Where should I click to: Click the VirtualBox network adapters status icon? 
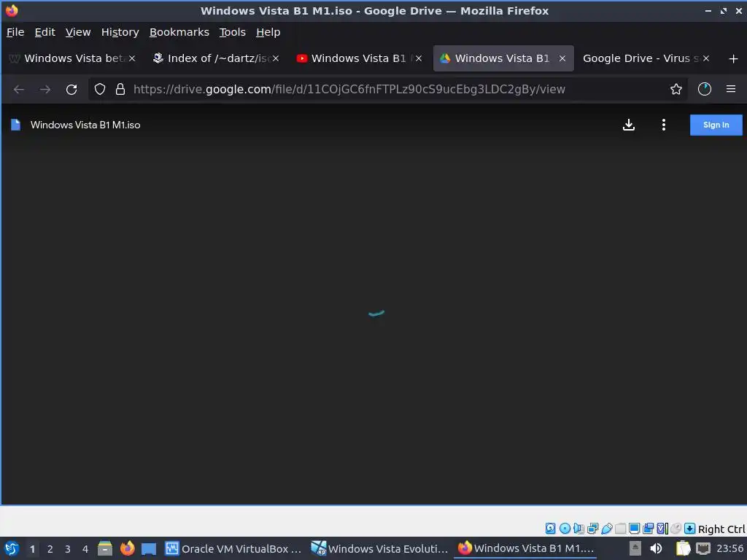click(592, 528)
